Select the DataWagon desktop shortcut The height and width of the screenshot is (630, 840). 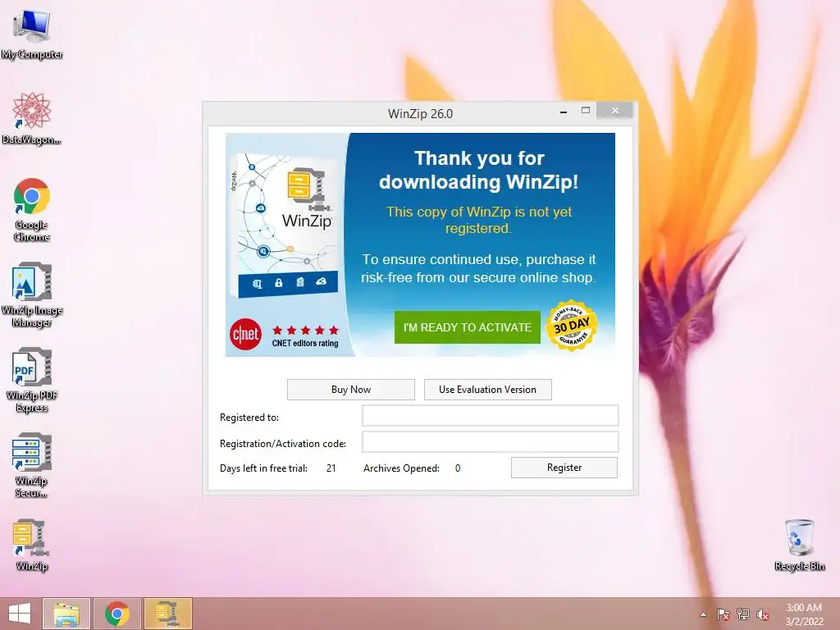point(32,118)
